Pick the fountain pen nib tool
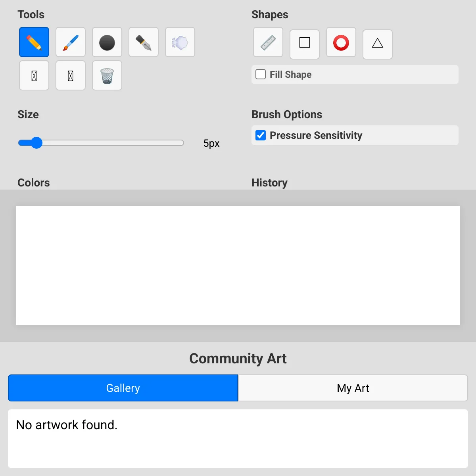 [144, 42]
